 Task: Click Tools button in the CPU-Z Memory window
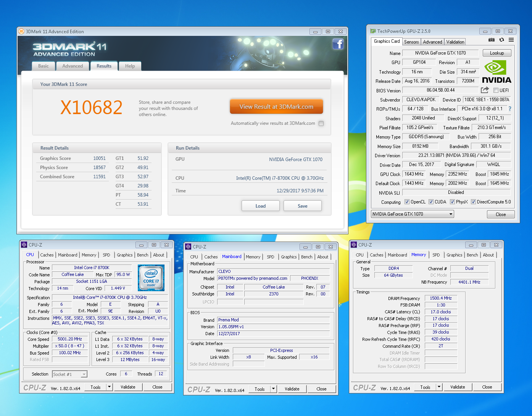click(x=425, y=387)
